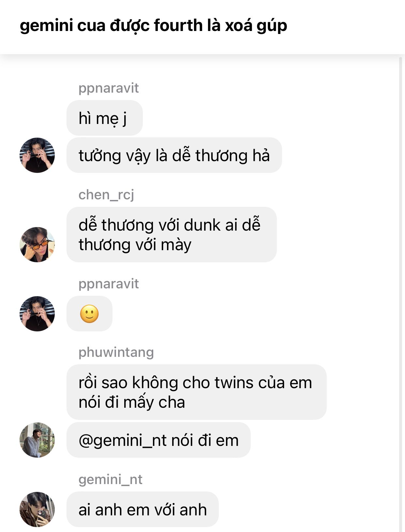Screen dimensions: 405x532
Task: Select the "tưởng vậy là dễ thương hả" message
Action: point(174,155)
